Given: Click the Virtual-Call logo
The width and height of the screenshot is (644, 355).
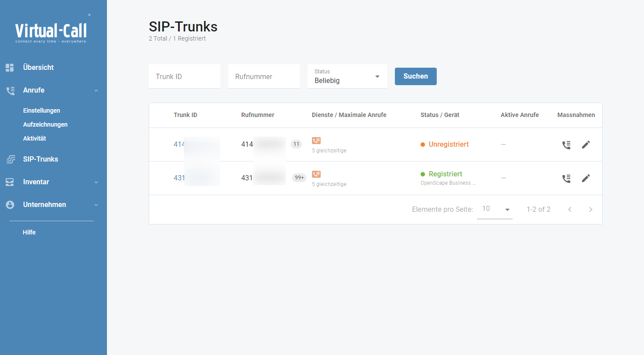Looking at the screenshot, I should [51, 28].
